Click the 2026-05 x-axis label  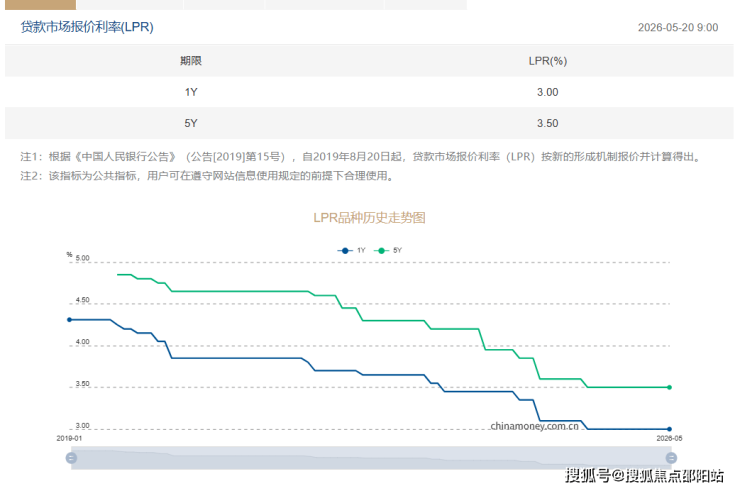pos(669,438)
